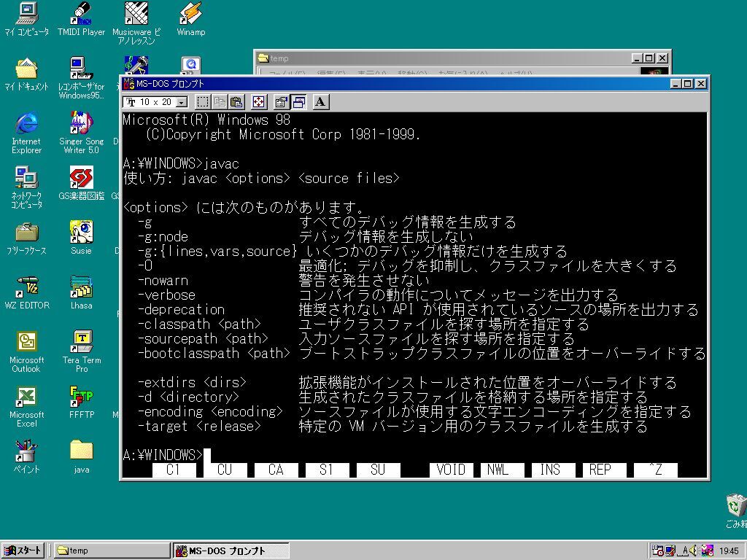Click the C1 function key label
Viewport: 747px width, 560px height.
[x=174, y=470]
